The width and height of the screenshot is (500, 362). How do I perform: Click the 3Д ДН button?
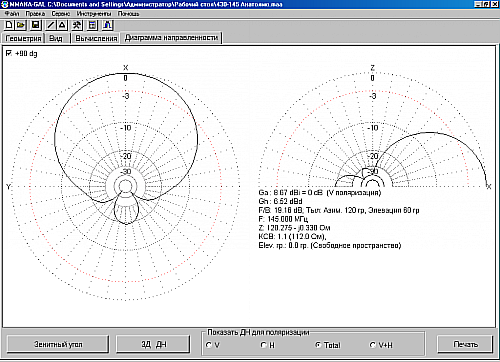pyautogui.click(x=153, y=344)
